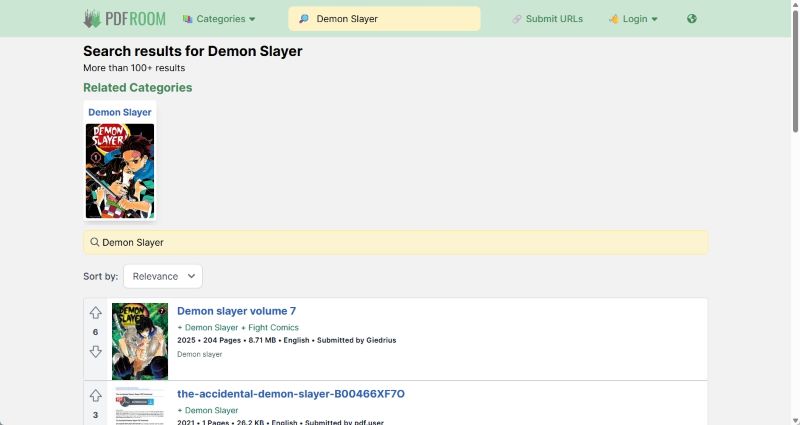Screen dimensions: 800x425
Task: Downvote Demon slayer volume 7
Action: pyautogui.click(x=95, y=352)
